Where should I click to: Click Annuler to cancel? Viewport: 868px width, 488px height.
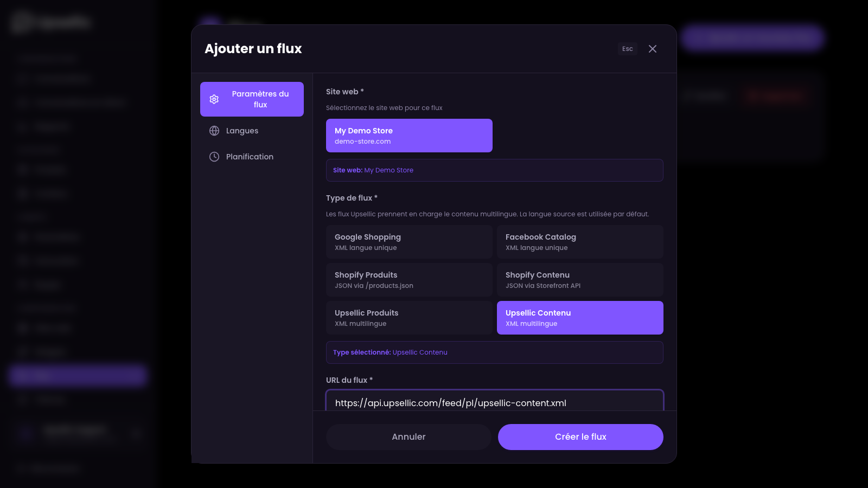tap(409, 437)
